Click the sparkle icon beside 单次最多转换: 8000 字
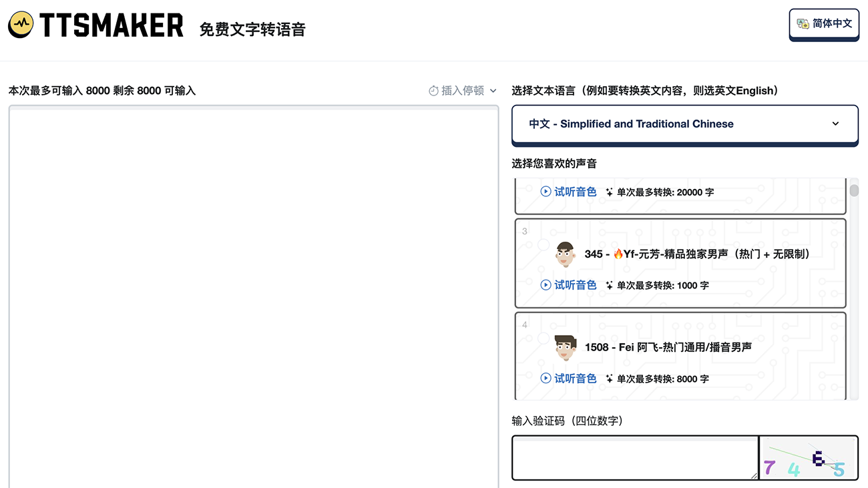The width and height of the screenshot is (868, 488). click(x=609, y=379)
